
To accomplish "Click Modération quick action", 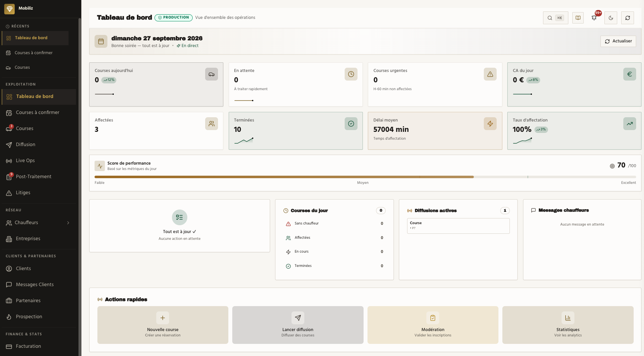I will pos(433,325).
